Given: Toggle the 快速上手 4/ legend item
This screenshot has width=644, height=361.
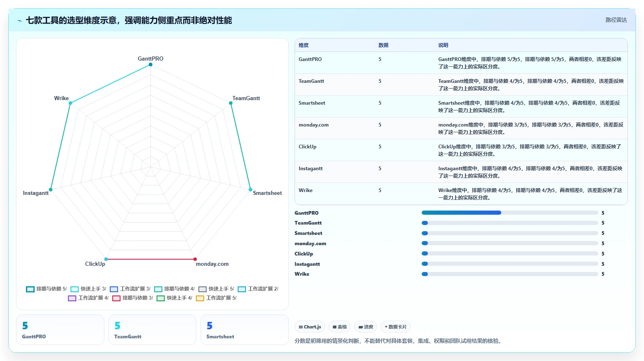Looking at the screenshot, I should tap(174, 298).
